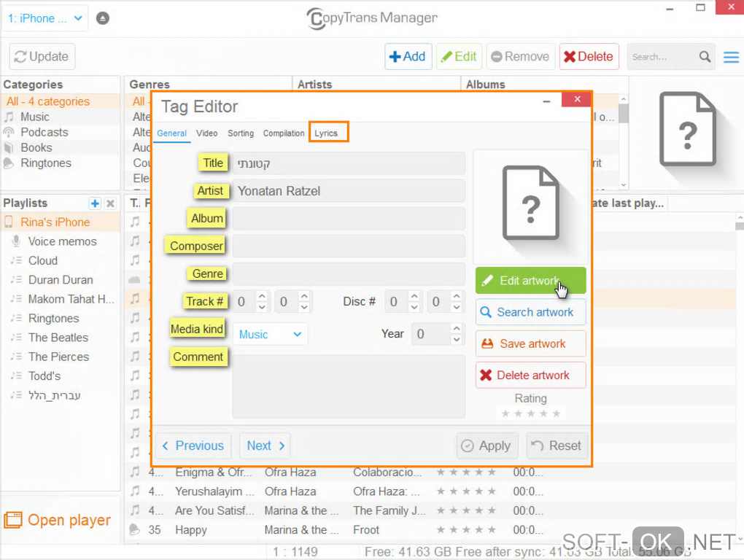
Task: Click the Add button
Action: [408, 56]
